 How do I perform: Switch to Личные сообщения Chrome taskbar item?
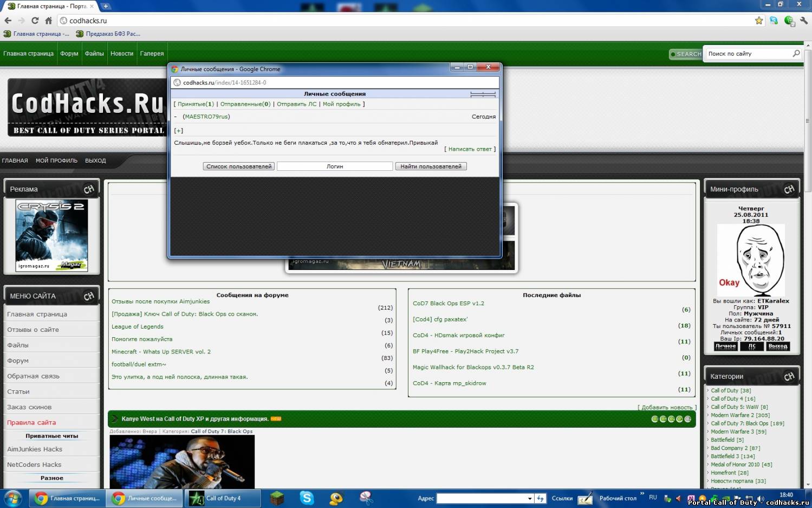point(146,498)
